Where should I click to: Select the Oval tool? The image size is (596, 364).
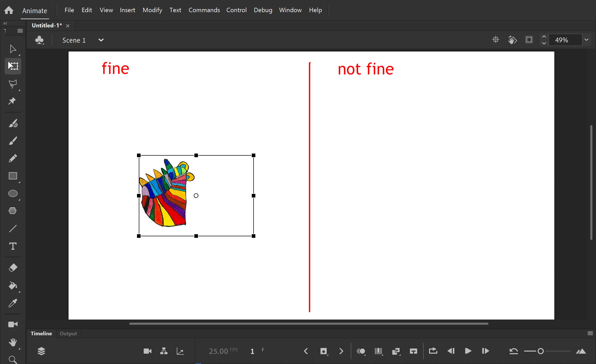click(x=13, y=193)
